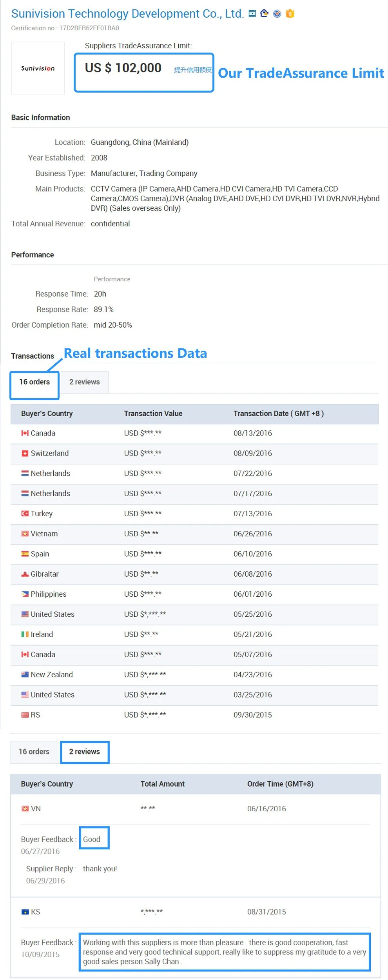Viewport: 388px width, 980px height.
Task: Click the Spain flag icon in orders table
Action: (25, 554)
